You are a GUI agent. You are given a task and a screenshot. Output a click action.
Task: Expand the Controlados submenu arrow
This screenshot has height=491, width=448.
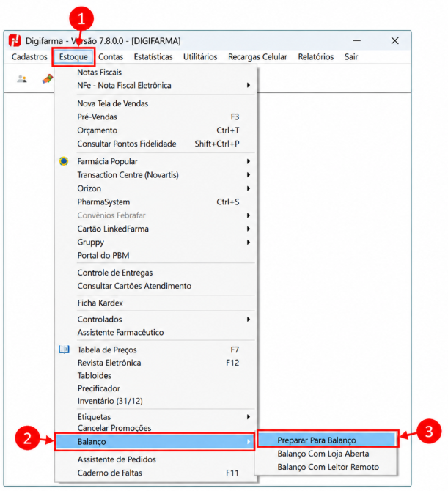click(x=249, y=319)
